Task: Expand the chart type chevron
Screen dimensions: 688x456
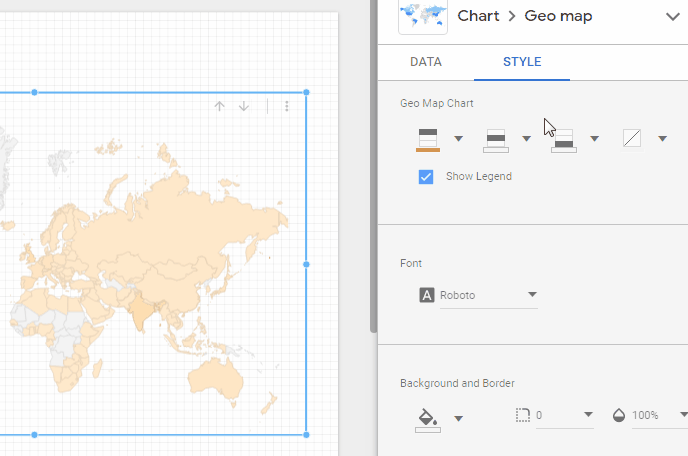Action: point(671,16)
